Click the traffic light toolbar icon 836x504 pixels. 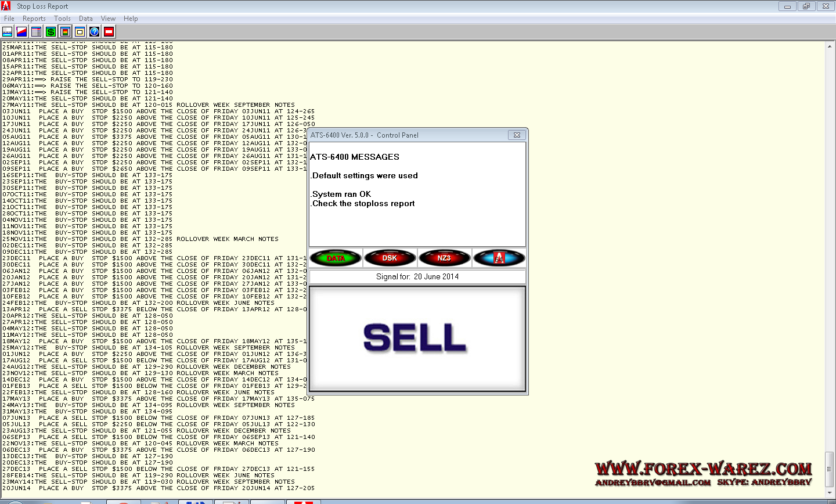pos(65,32)
